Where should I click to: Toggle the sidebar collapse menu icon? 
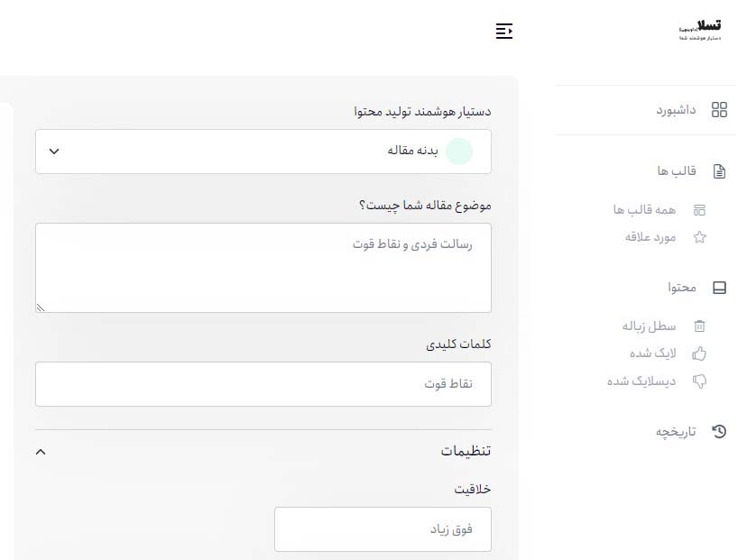pyautogui.click(x=504, y=32)
